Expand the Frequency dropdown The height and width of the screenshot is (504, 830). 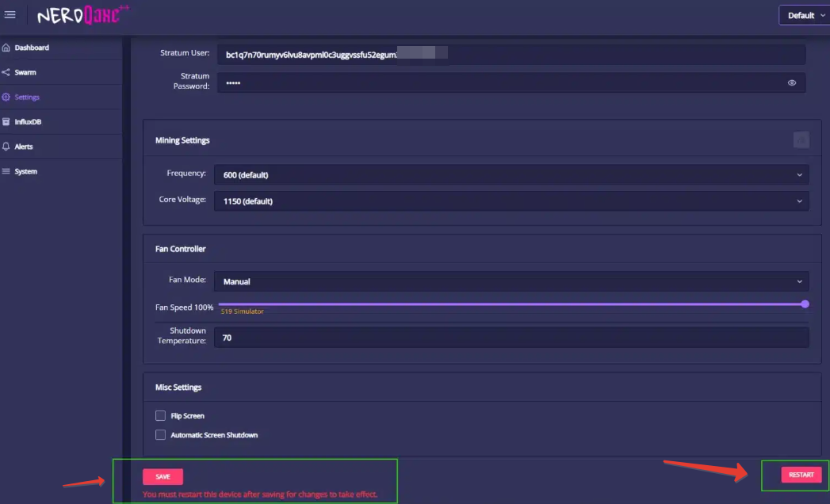pos(511,174)
